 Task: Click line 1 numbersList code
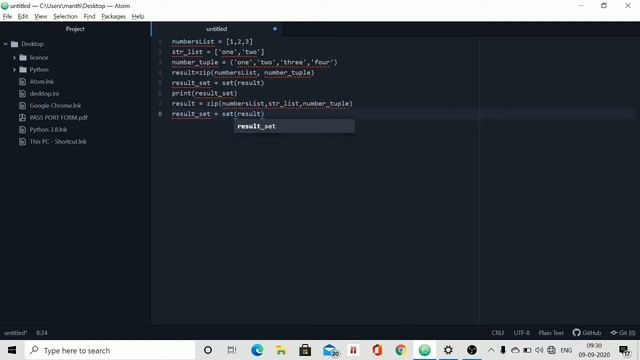(x=212, y=42)
